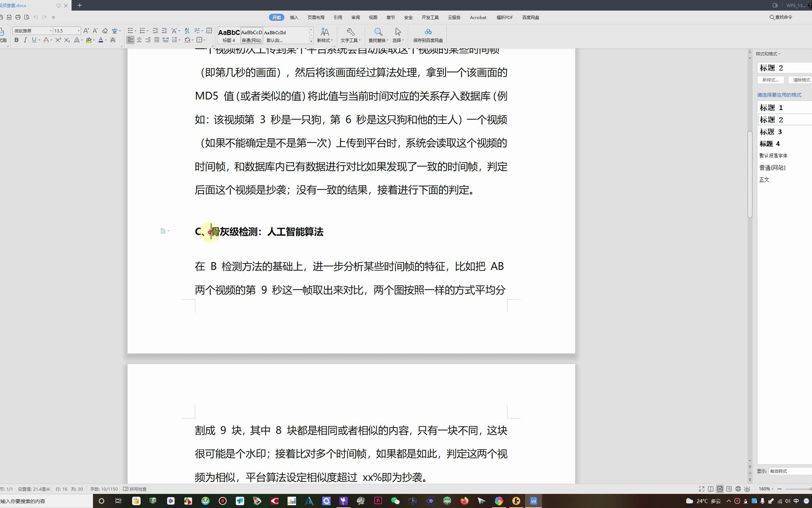Switch to reading layout view
Screen dimensions: 812x508
coord(710,489)
